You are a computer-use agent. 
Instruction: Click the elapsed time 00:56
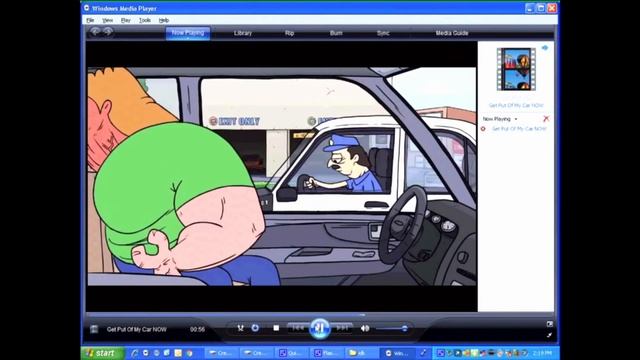pyautogui.click(x=197, y=329)
